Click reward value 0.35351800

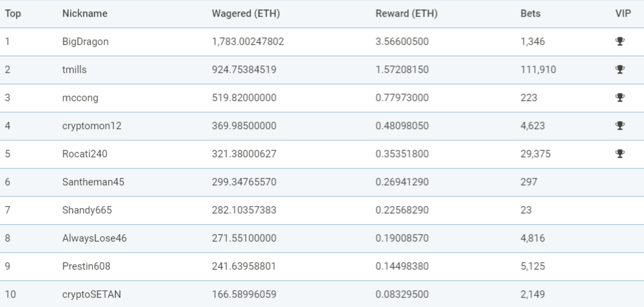pos(402,154)
